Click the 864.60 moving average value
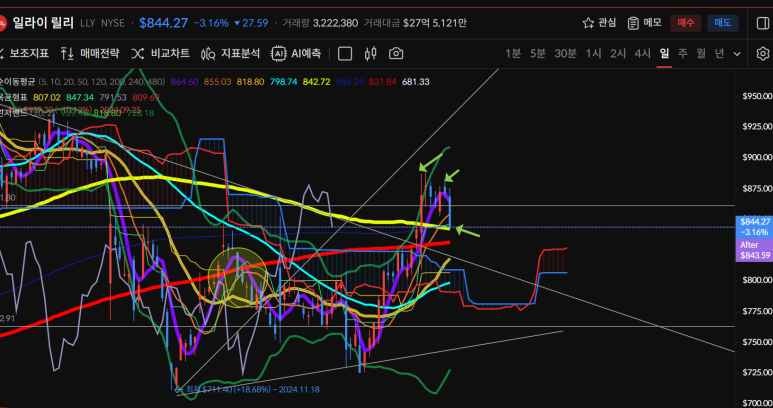The image size is (773, 408). (x=184, y=82)
